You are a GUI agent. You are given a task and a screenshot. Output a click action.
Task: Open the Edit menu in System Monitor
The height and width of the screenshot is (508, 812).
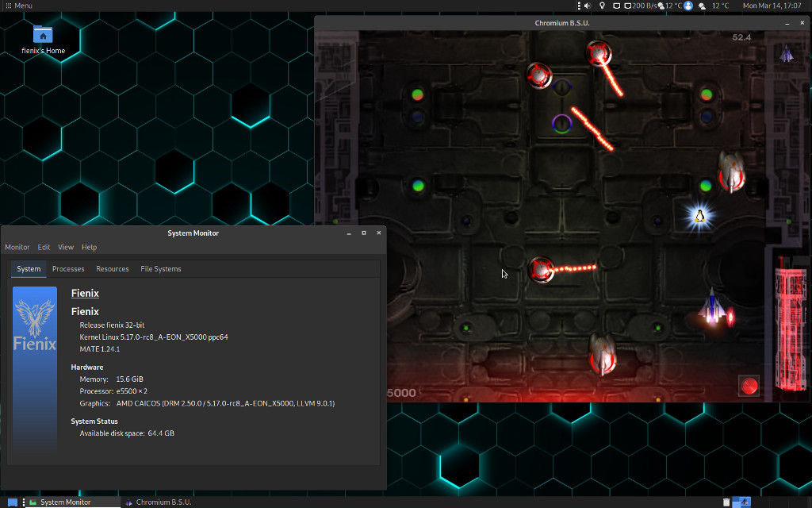click(44, 248)
